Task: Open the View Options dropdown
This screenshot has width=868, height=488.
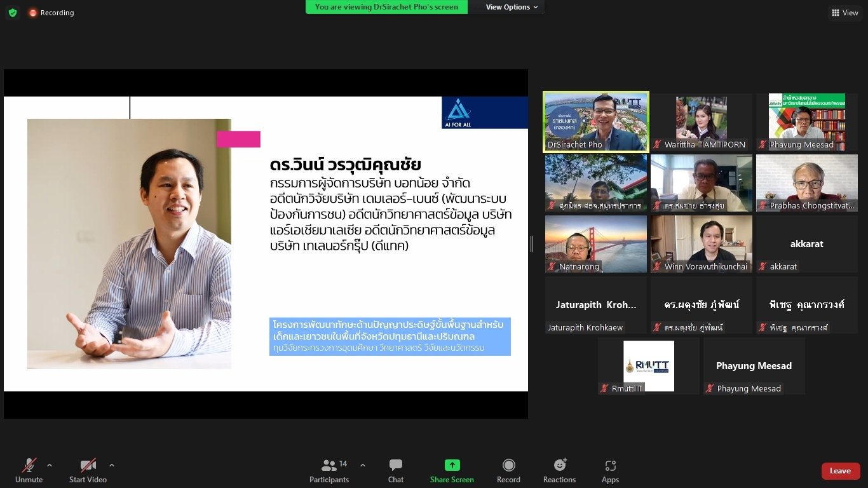Action: (x=512, y=7)
